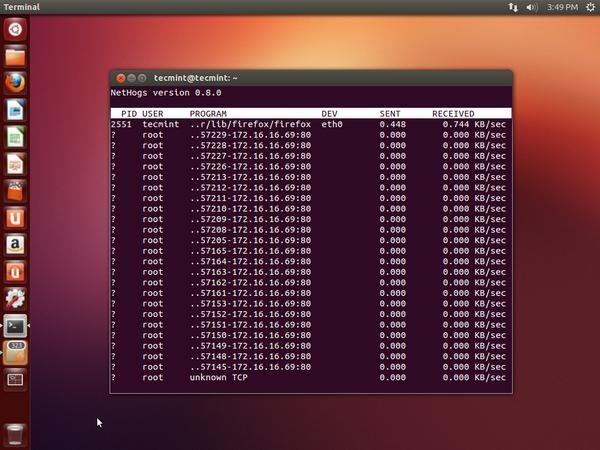Screen dimensions: 600x450
Task: Launch Firefox from the dock
Action: [15, 83]
